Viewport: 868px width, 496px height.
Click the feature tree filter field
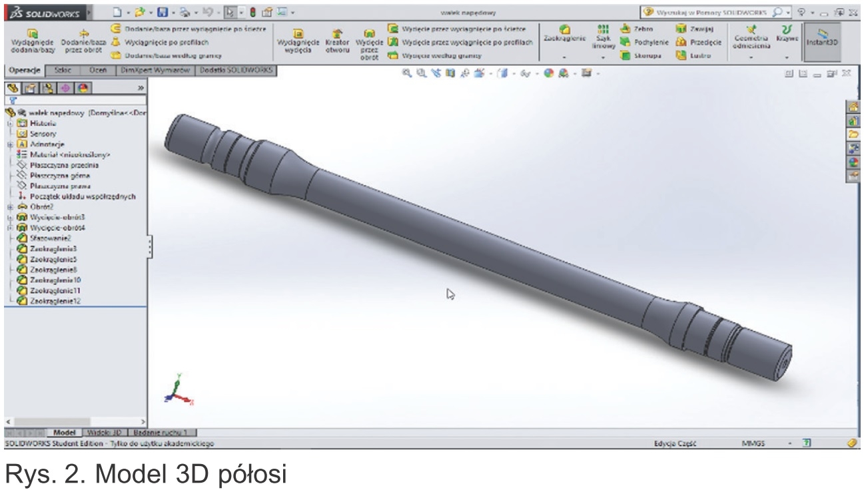click(x=75, y=101)
